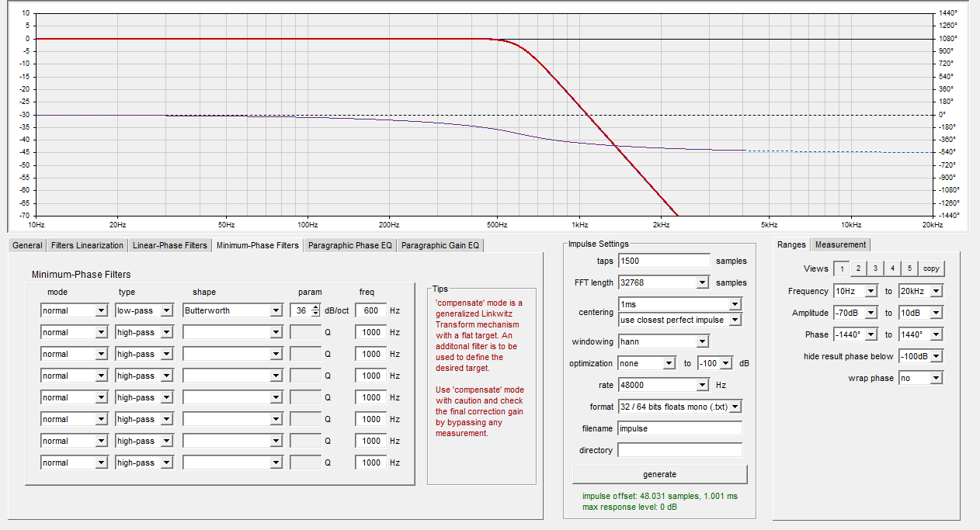Open the Frequency 20kHz maximum dropdown
980x530 pixels.
[x=920, y=291]
